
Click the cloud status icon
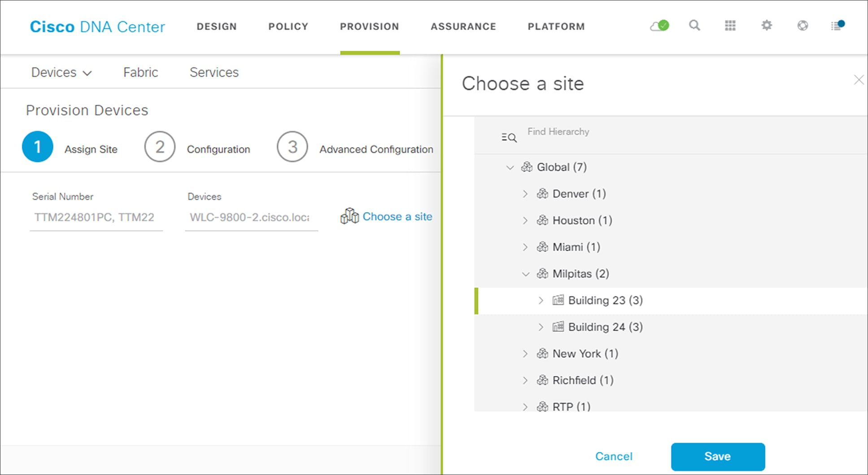point(659,26)
